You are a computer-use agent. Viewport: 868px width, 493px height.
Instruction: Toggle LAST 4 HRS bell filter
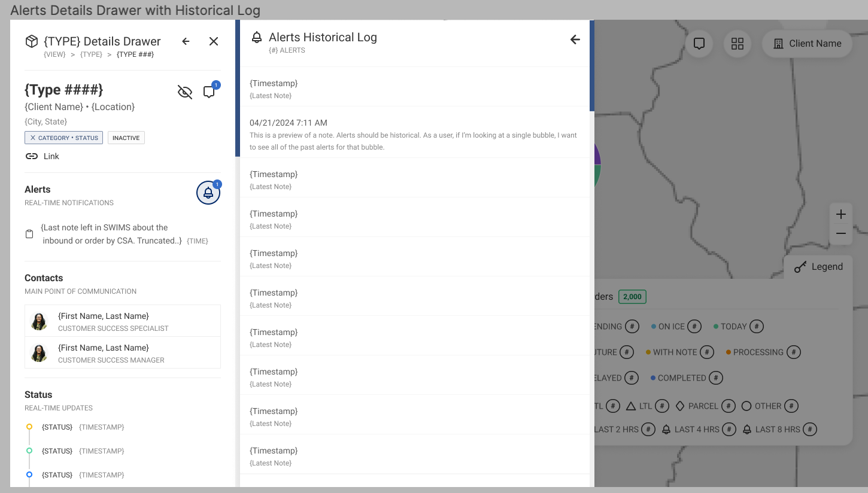click(x=699, y=430)
